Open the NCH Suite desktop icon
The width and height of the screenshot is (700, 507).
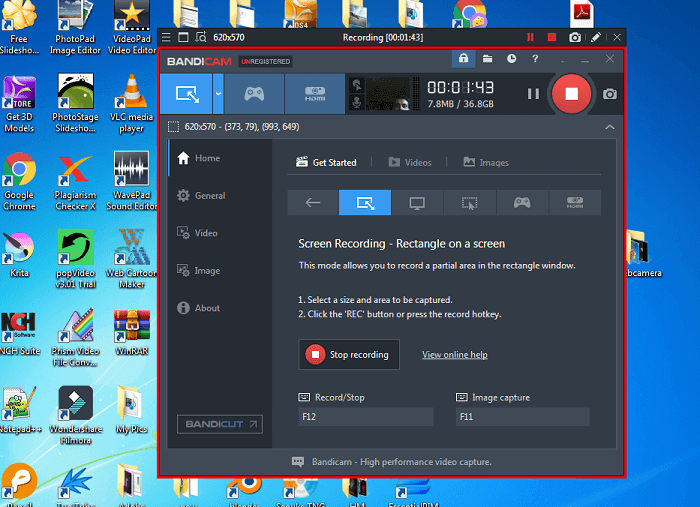click(19, 333)
